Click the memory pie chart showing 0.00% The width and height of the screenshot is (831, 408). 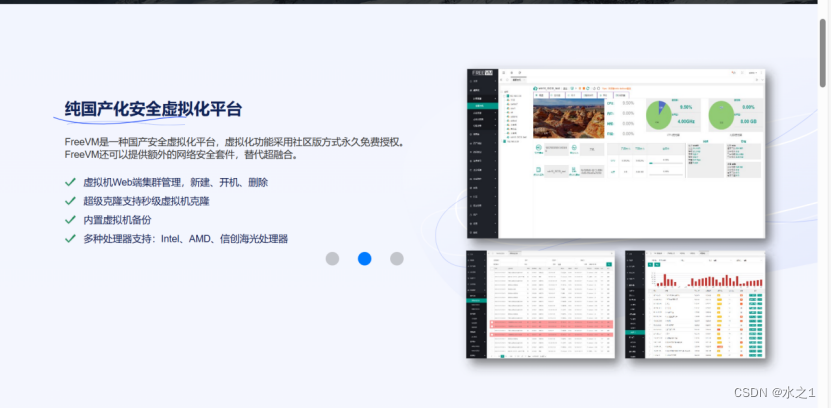click(x=721, y=115)
